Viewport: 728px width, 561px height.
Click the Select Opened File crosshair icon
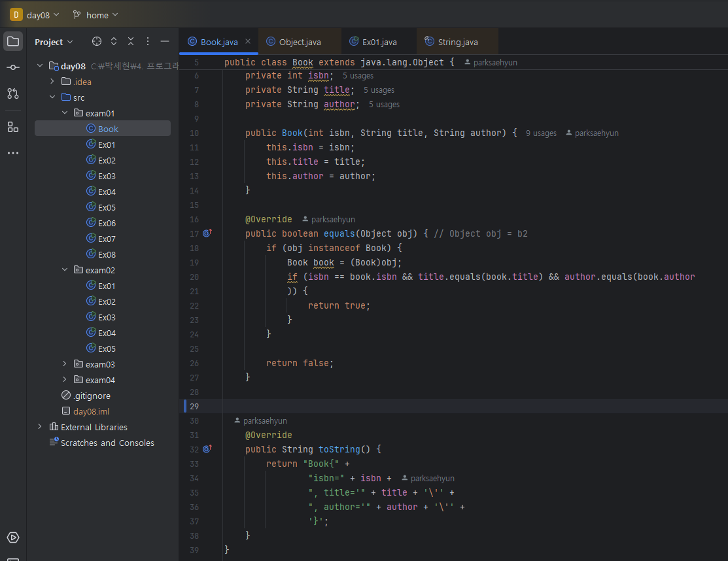97,42
